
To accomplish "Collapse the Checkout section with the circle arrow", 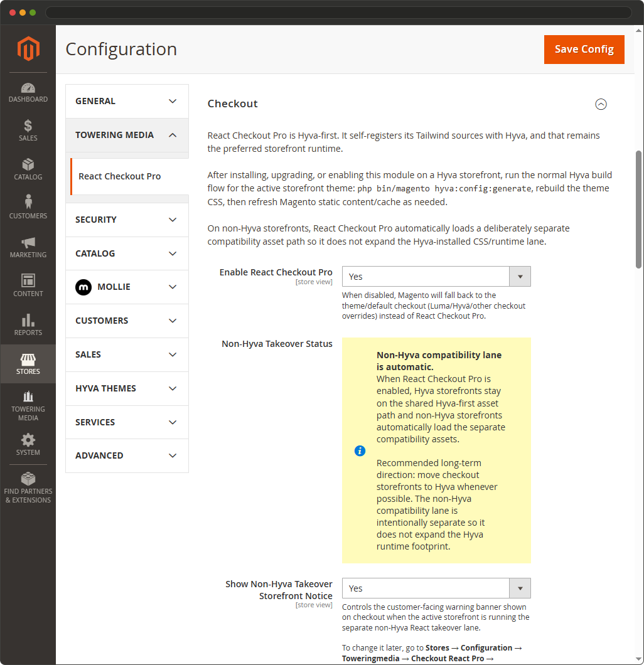I will (x=601, y=104).
